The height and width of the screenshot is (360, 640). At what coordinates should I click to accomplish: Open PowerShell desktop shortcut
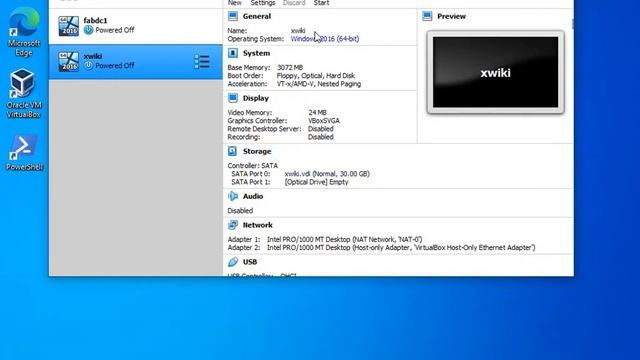pos(24,152)
